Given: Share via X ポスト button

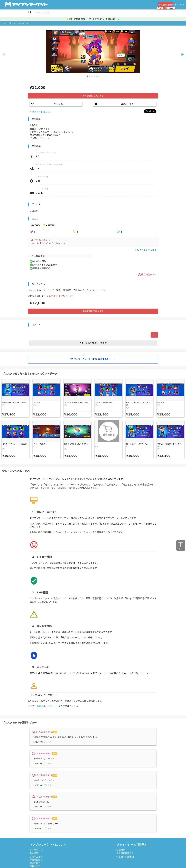Looking at the screenshot, I should [150, 111].
